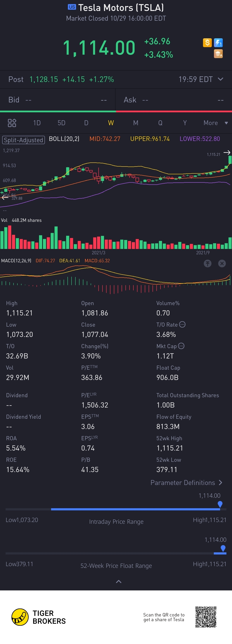Tap the Tesla Motors (TSLA) title
This screenshot has height=644, width=232.
point(121,8)
